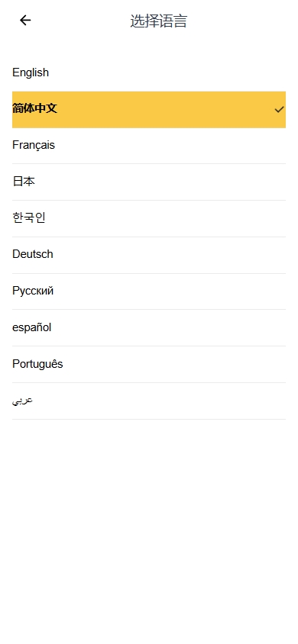Select Русский from the list

[x=149, y=291]
